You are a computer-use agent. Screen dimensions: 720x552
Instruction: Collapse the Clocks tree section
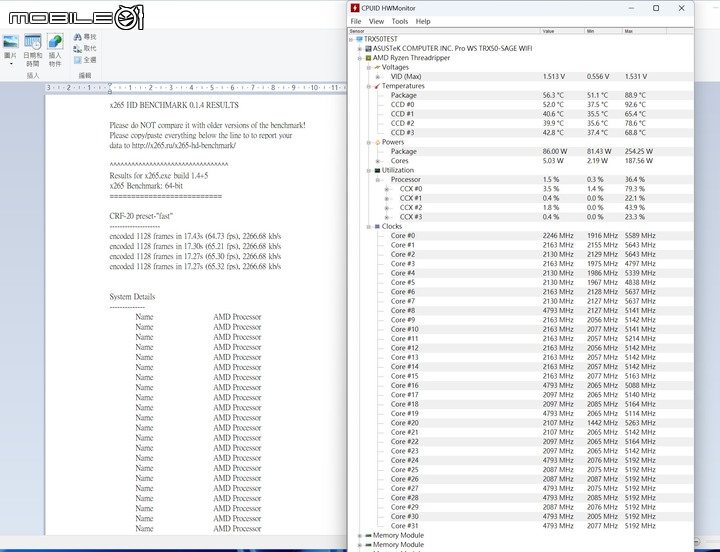tap(369, 227)
